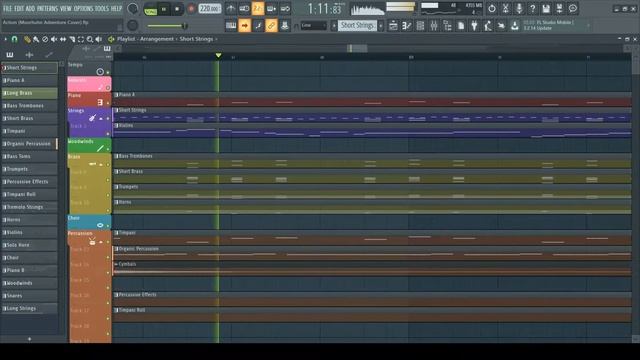The image size is (640, 360).
Task: Adjust the main volume slider
Action: 167,26
